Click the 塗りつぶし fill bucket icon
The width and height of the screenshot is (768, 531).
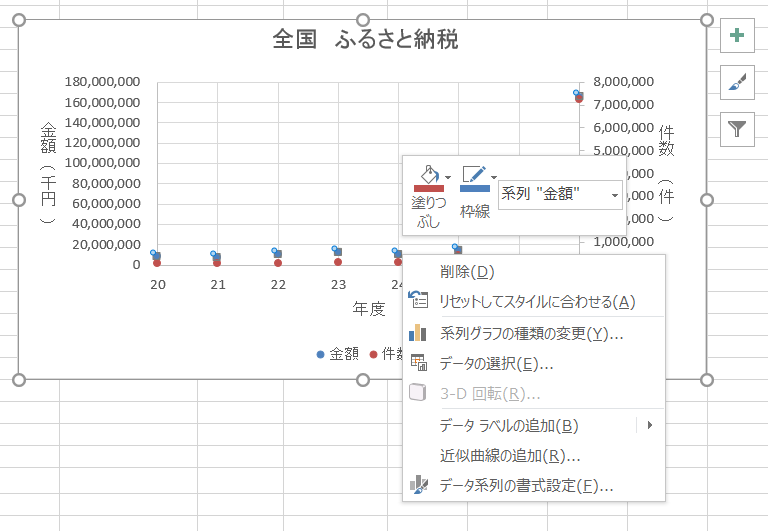(x=429, y=174)
